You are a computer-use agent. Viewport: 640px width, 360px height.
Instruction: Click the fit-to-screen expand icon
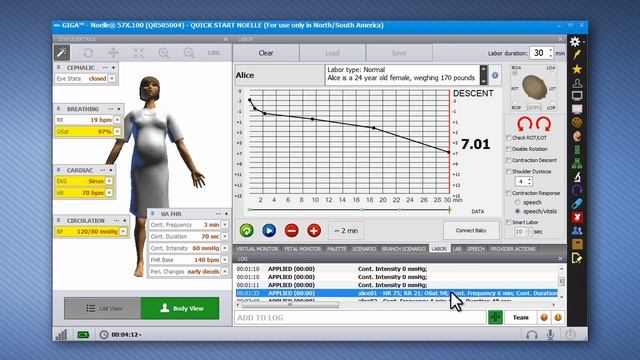click(x=138, y=53)
